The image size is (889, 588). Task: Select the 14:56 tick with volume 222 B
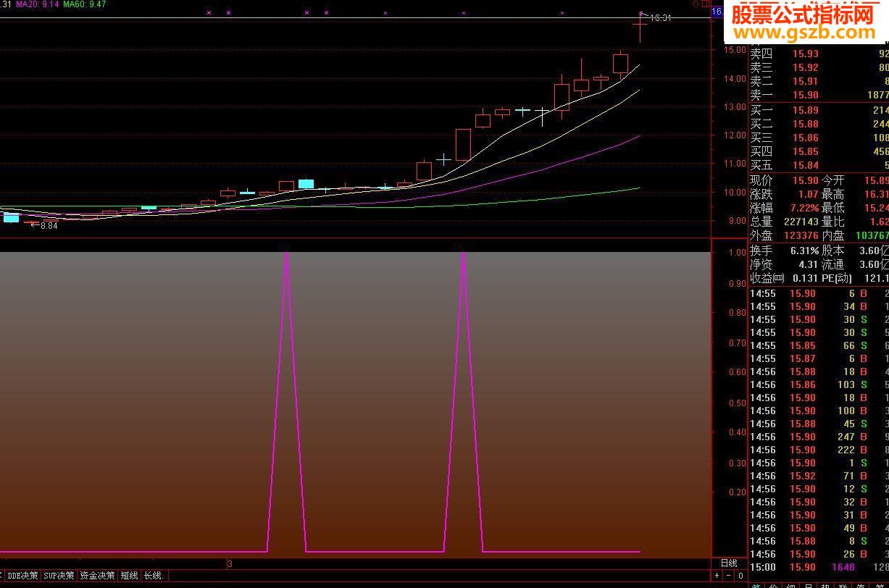(x=819, y=450)
